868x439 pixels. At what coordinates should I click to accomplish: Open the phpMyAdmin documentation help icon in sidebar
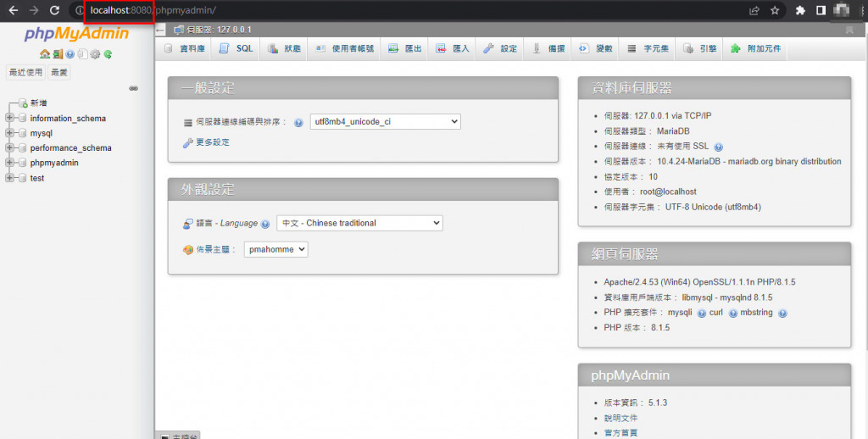point(70,54)
